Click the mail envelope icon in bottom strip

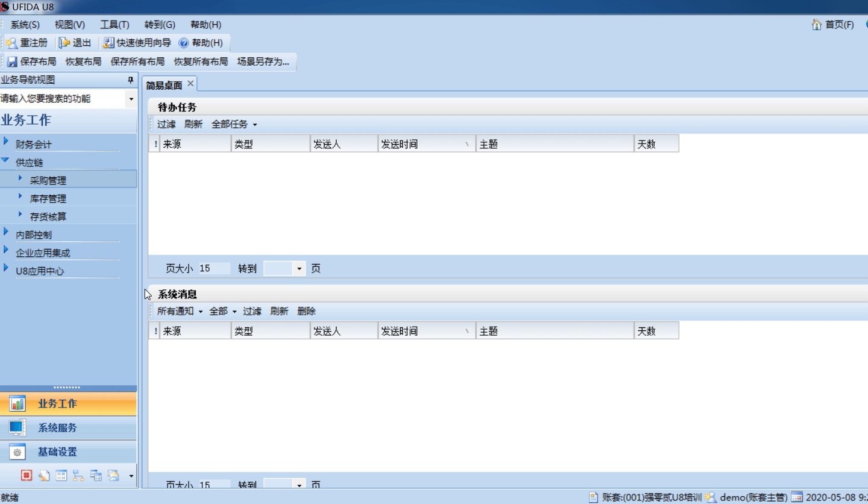[x=113, y=476]
